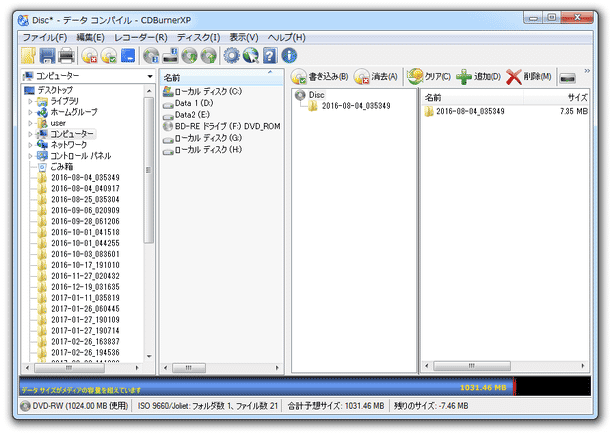Click the drive icon beside 削除(M)

click(568, 78)
